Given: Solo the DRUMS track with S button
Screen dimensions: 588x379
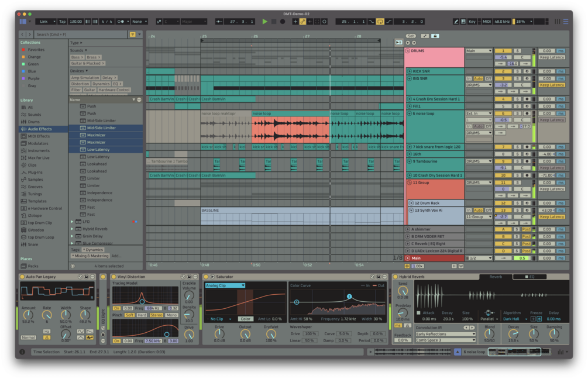Looking at the screenshot, I should point(518,51).
